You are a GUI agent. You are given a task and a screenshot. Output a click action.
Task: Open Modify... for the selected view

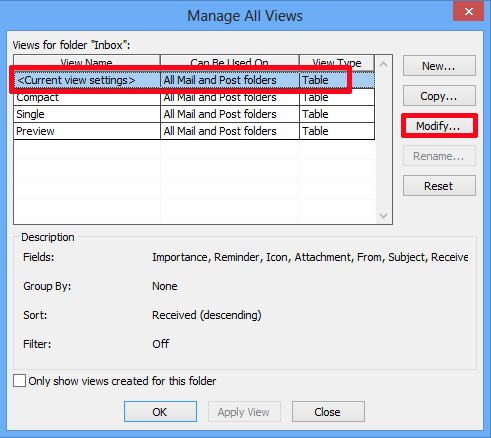439,126
